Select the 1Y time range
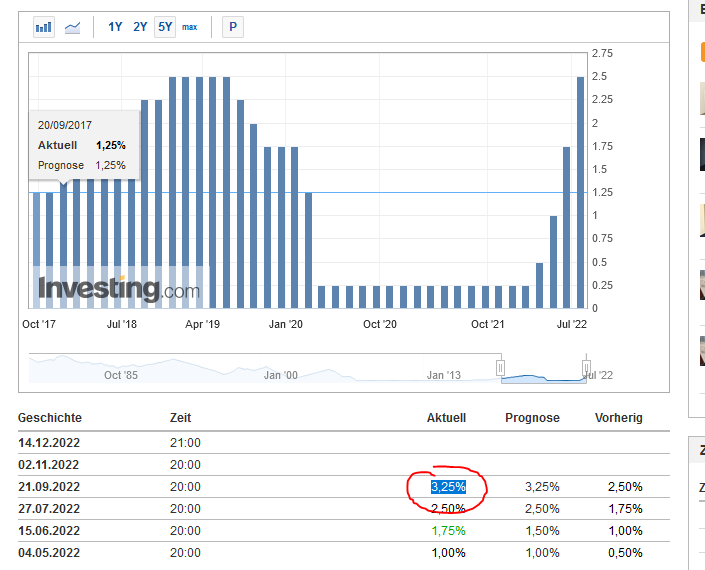Image resolution: width=705 pixels, height=570 pixels. pos(115,27)
